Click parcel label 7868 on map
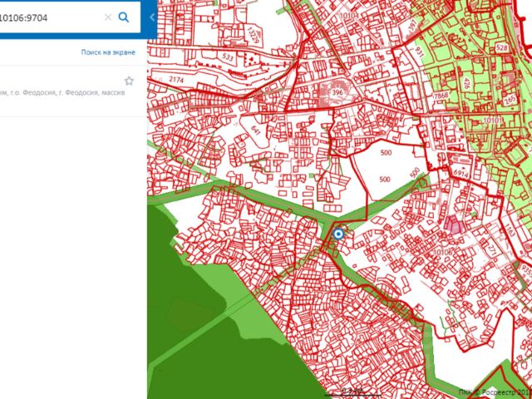 coord(441,95)
